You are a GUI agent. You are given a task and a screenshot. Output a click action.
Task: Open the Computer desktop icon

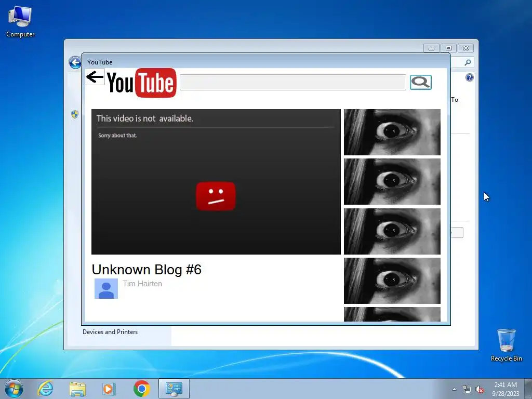[20, 22]
